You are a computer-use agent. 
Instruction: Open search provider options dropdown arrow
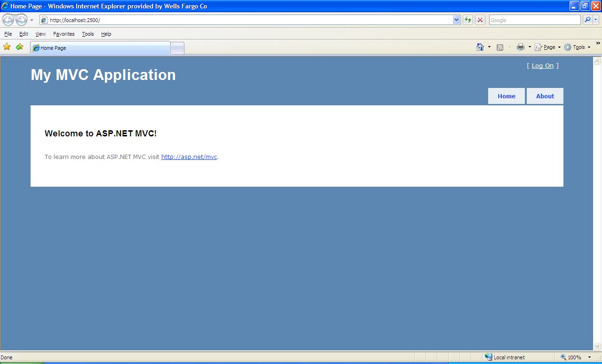[x=596, y=20]
